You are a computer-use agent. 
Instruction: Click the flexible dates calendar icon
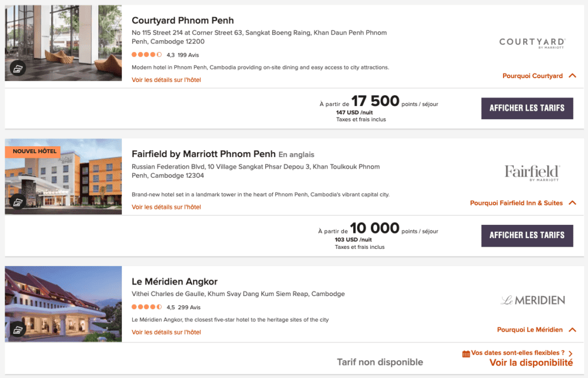pos(466,354)
